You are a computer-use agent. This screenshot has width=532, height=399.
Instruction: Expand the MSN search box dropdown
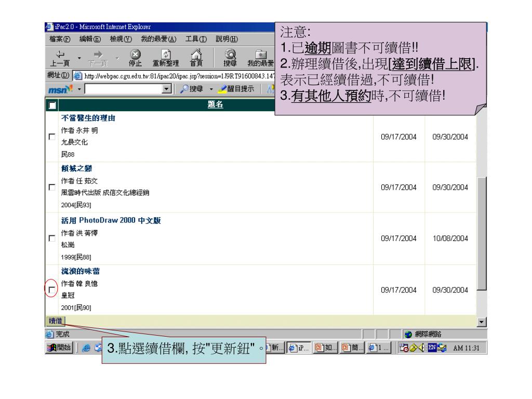tap(167, 89)
